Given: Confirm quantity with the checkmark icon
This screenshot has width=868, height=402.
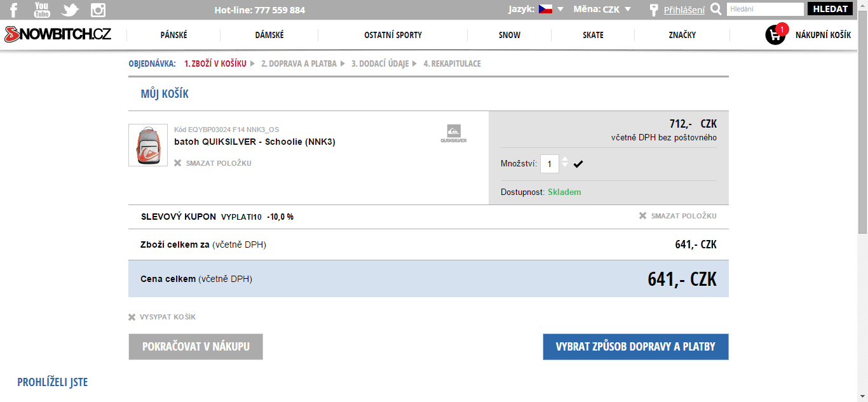Looking at the screenshot, I should tap(578, 164).
